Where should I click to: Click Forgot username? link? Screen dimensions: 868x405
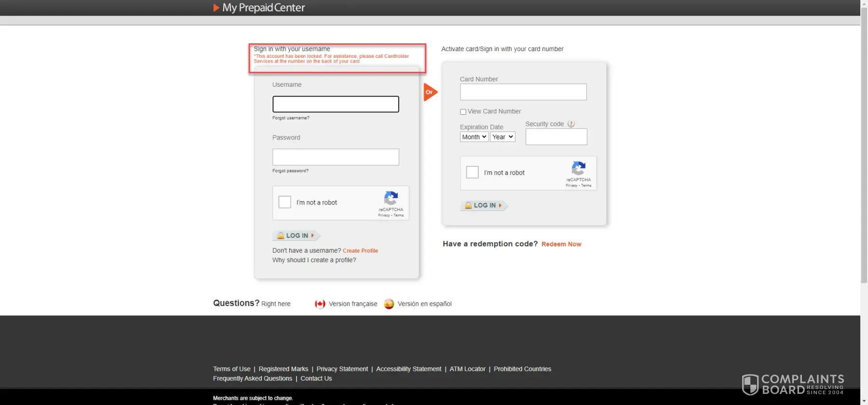(x=291, y=118)
